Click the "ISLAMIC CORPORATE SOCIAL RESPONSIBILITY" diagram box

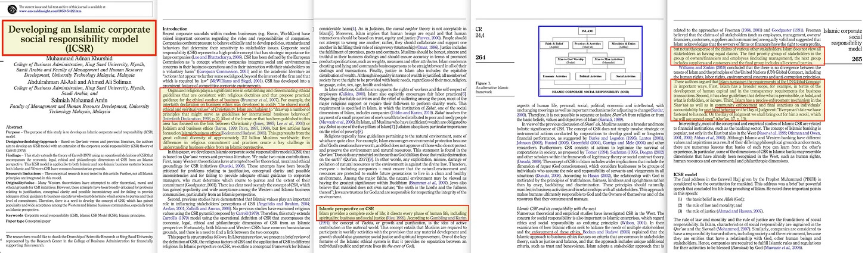pyautogui.click(x=590, y=93)
